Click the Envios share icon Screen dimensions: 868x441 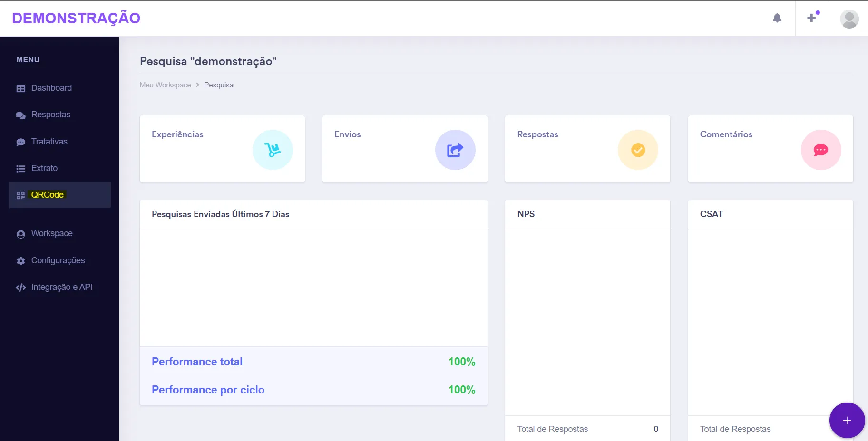click(455, 150)
